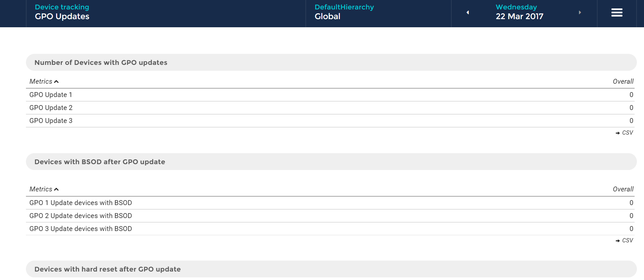
Task: Sort GPO updates table by Metrics
Action: (x=44, y=81)
